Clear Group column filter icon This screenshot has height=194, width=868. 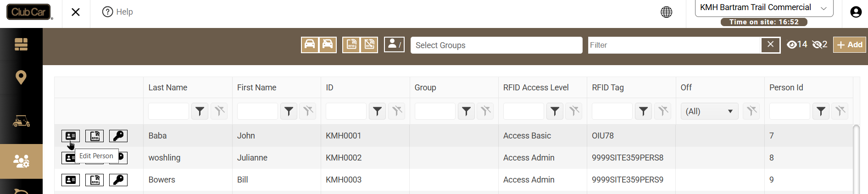tap(485, 111)
